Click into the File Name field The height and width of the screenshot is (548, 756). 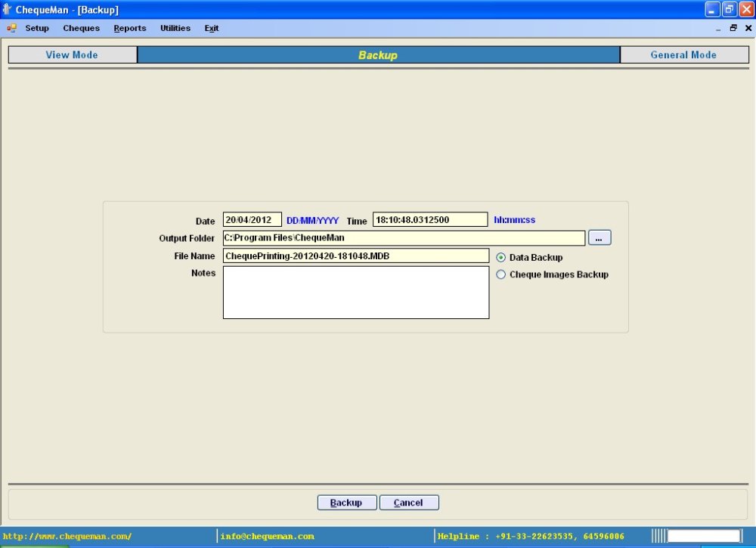pos(356,256)
